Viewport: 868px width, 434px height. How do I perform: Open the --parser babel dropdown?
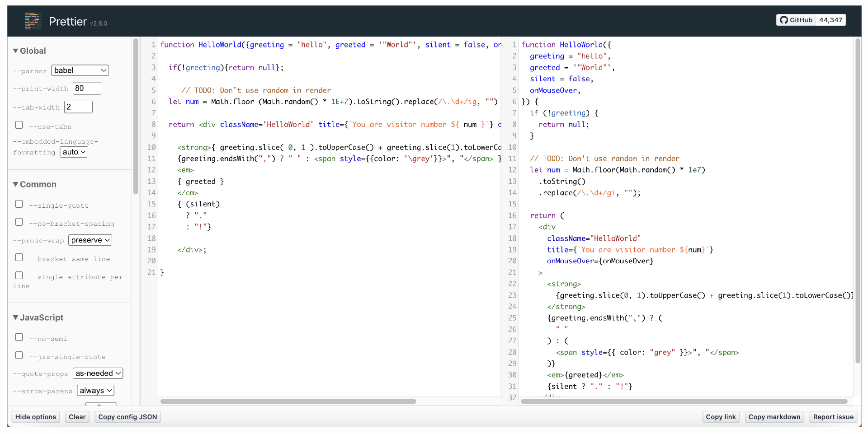click(x=80, y=70)
